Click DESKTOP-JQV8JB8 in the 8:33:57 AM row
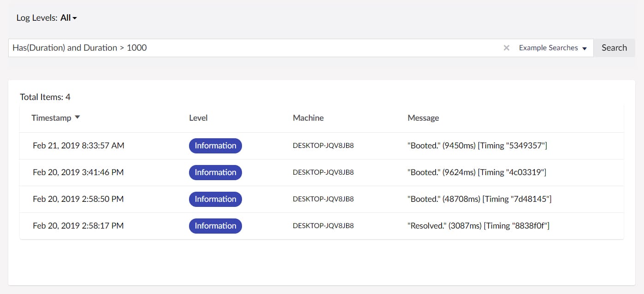644x294 pixels. (x=323, y=146)
